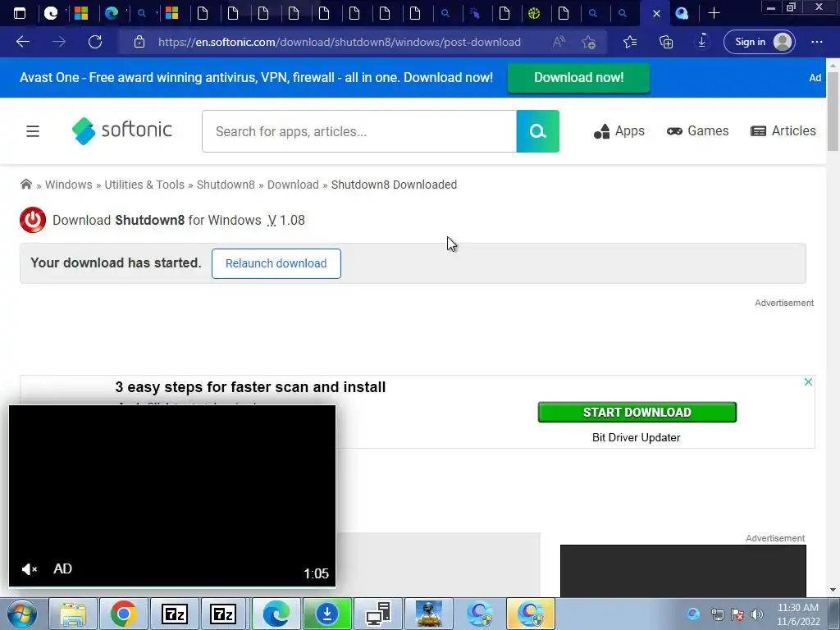This screenshot has width=840, height=630.
Task: Open the Apps section
Action: pyautogui.click(x=619, y=131)
